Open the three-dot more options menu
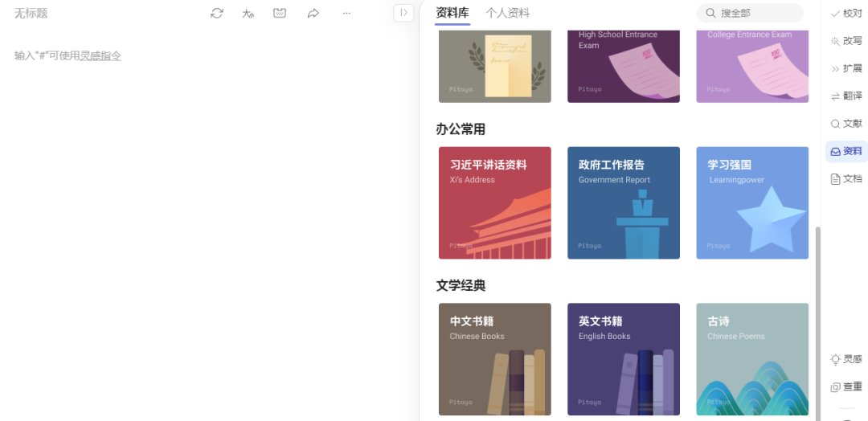868x421 pixels. click(346, 13)
